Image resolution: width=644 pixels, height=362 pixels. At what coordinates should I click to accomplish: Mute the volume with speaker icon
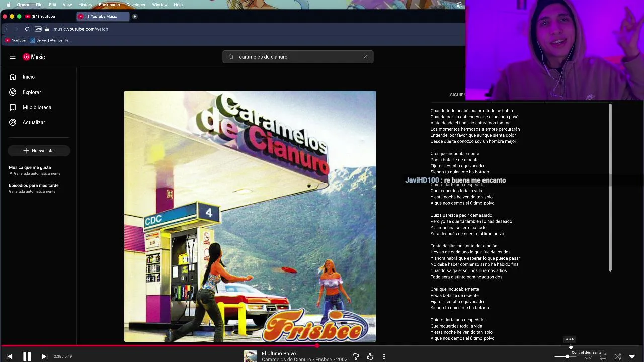[588, 356]
